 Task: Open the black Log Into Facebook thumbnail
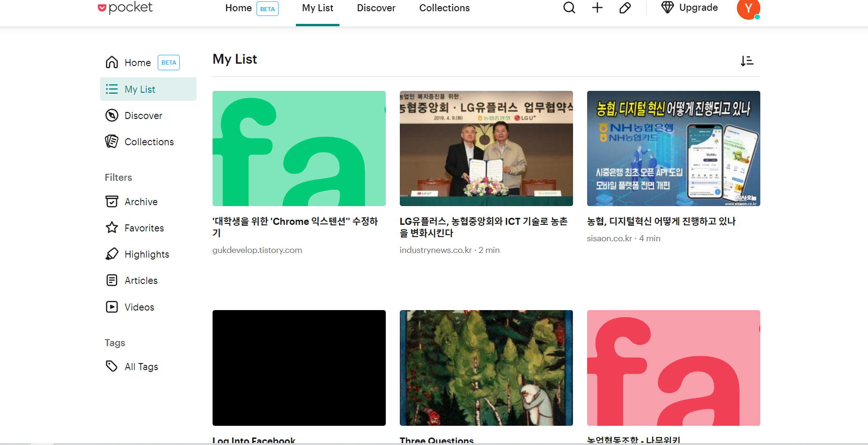(299, 368)
